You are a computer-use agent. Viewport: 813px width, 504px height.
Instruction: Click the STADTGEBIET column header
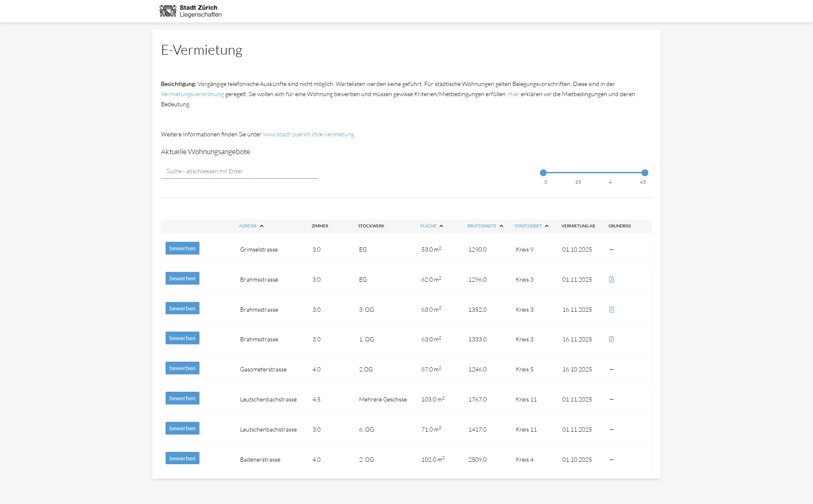click(x=528, y=226)
